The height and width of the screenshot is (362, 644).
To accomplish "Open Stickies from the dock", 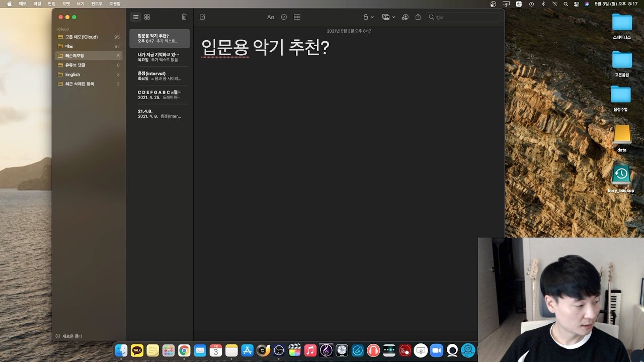I will click(152, 350).
